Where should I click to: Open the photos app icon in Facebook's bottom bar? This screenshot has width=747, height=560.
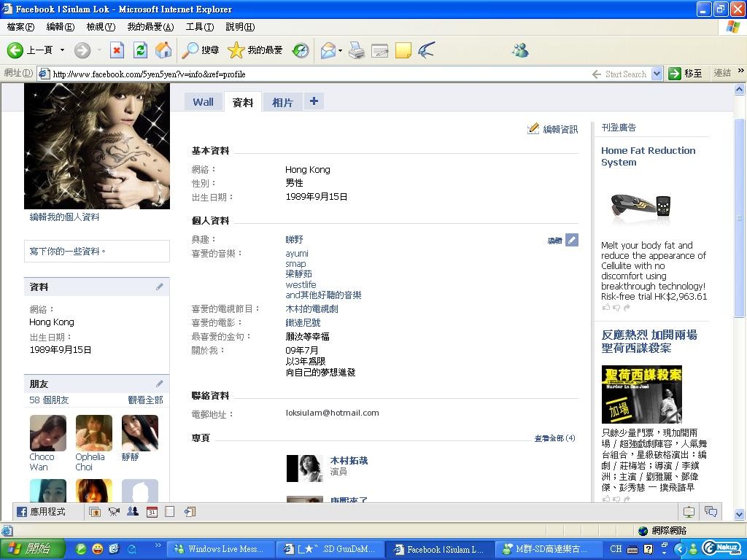coord(95,512)
